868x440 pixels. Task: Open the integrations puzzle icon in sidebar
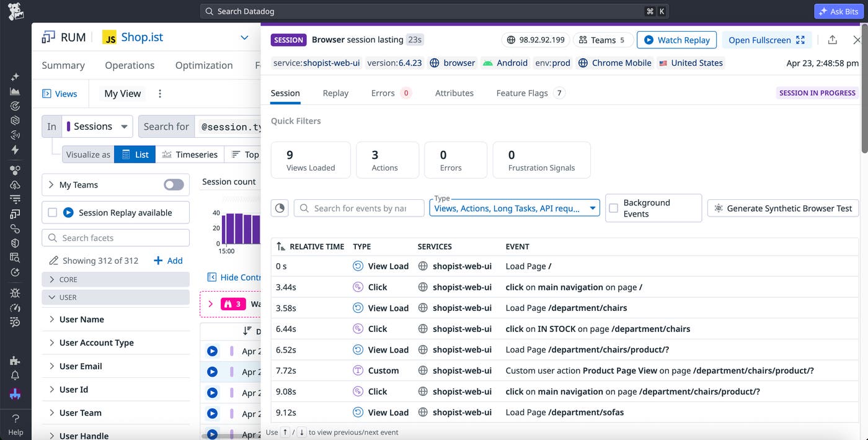coord(15,361)
